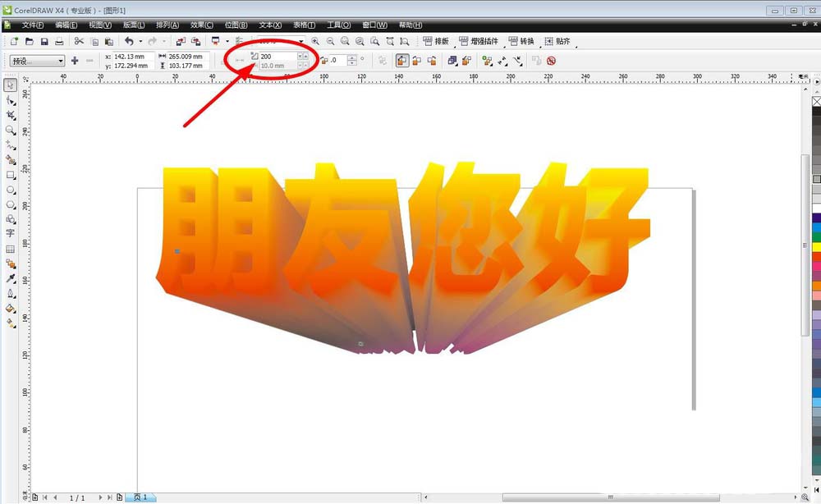Select the Text tool (字)
The image size is (821, 504).
click(x=11, y=233)
